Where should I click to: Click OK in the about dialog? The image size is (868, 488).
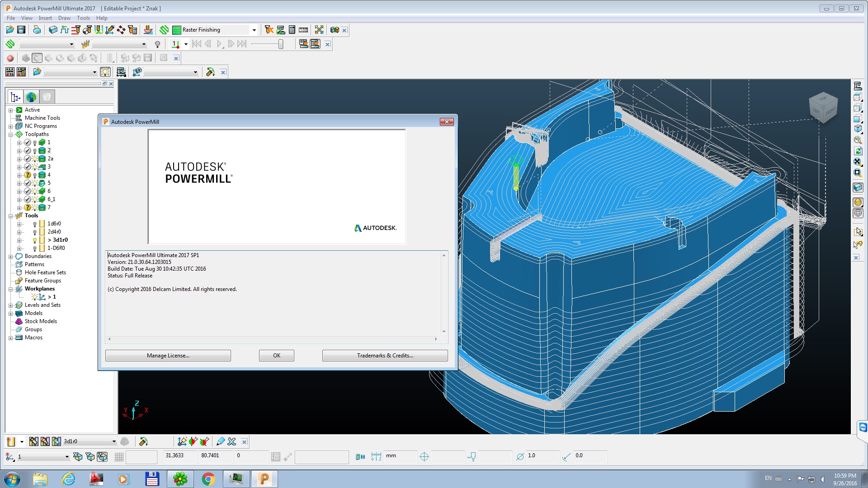[x=277, y=356]
